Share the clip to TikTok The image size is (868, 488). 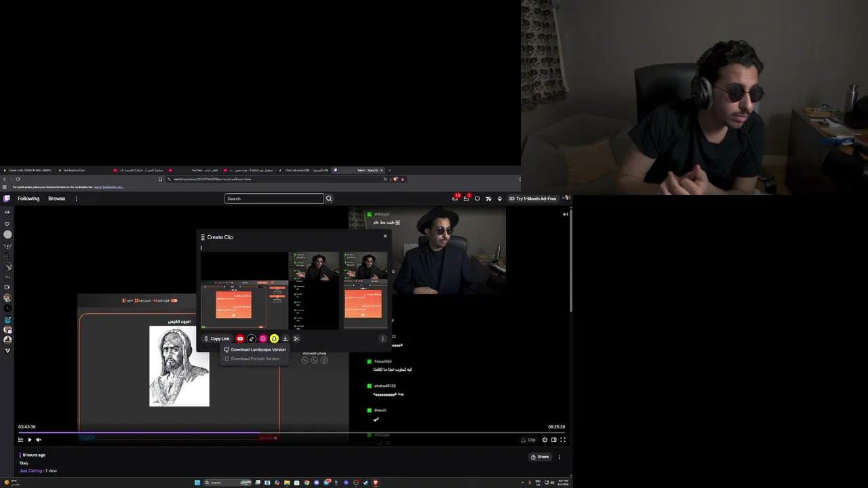252,339
